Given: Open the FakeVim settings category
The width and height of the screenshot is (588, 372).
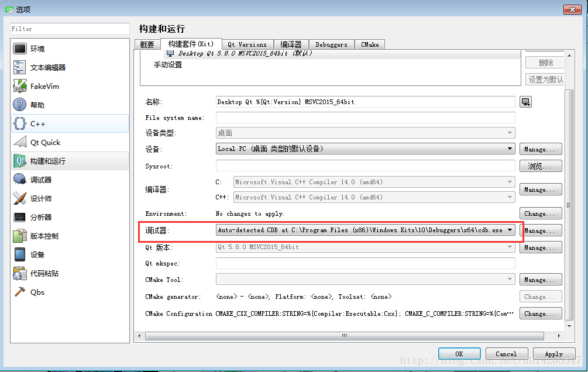Looking at the screenshot, I should pyautogui.click(x=70, y=86).
